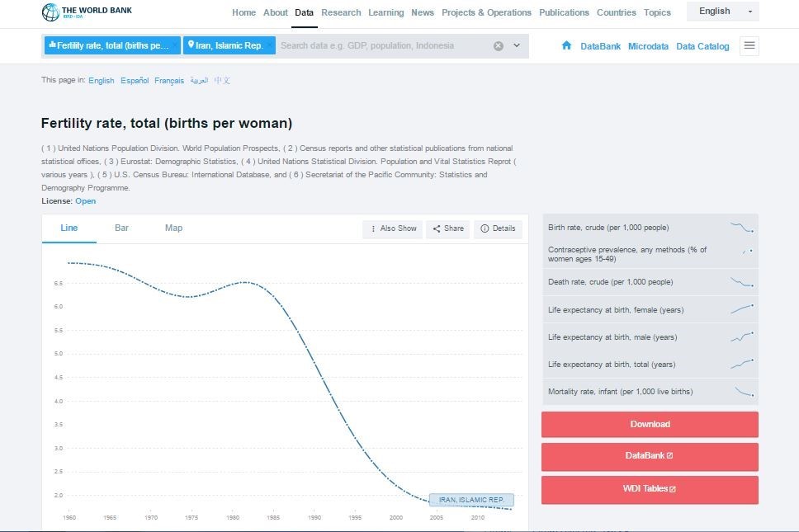Viewport: 799px width, 532px height.
Task: Click the red Download button
Action: tap(650, 424)
